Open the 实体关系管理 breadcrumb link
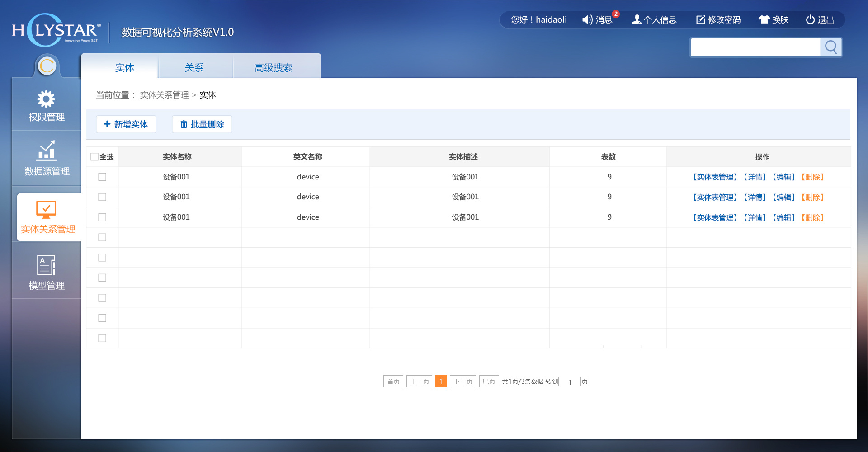868x452 pixels. 164,95
